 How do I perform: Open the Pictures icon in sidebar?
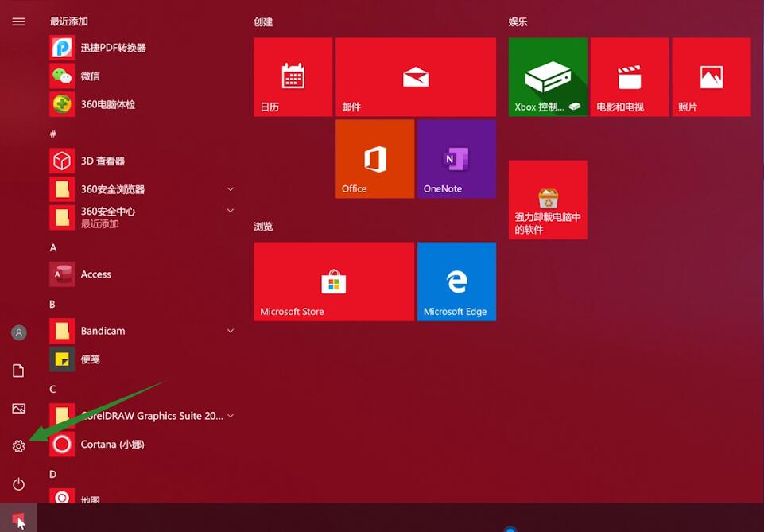pyautogui.click(x=18, y=408)
